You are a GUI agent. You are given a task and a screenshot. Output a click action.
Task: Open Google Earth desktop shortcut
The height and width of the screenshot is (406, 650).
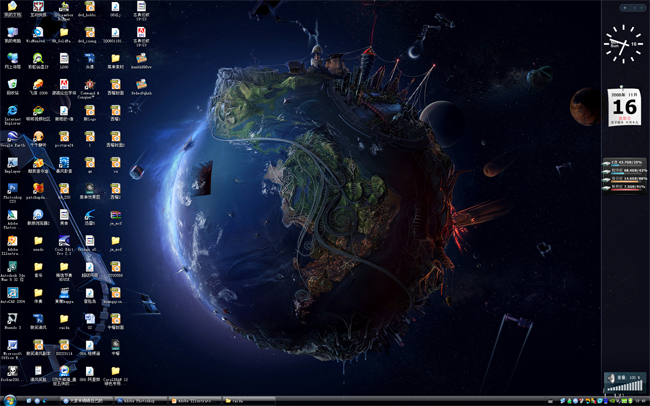point(12,137)
